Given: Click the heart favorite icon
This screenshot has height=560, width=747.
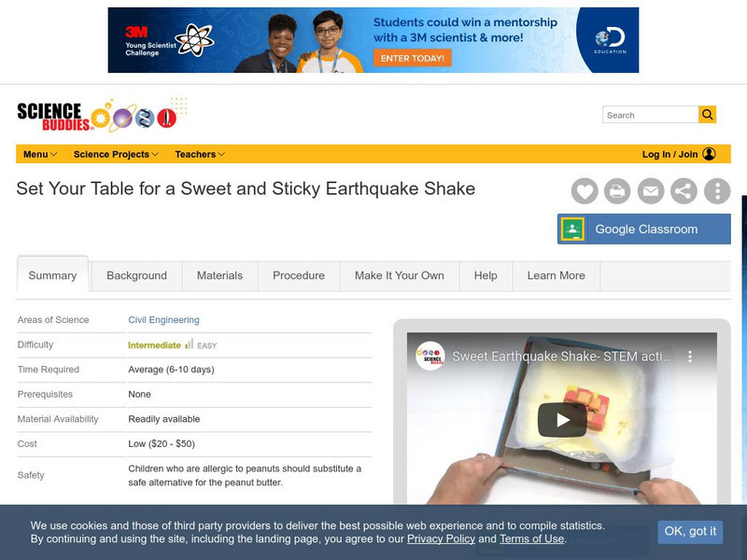Looking at the screenshot, I should [585, 191].
